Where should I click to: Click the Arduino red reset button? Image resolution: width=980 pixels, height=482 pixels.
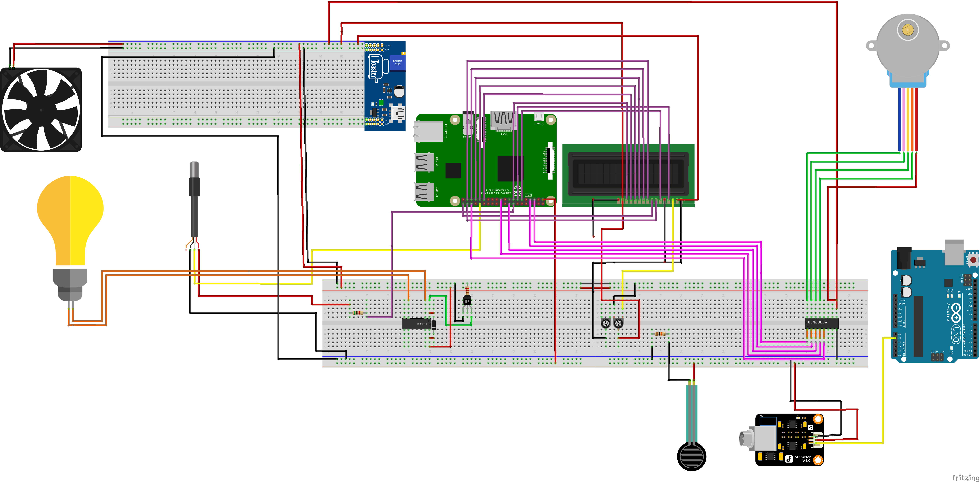[x=973, y=260]
